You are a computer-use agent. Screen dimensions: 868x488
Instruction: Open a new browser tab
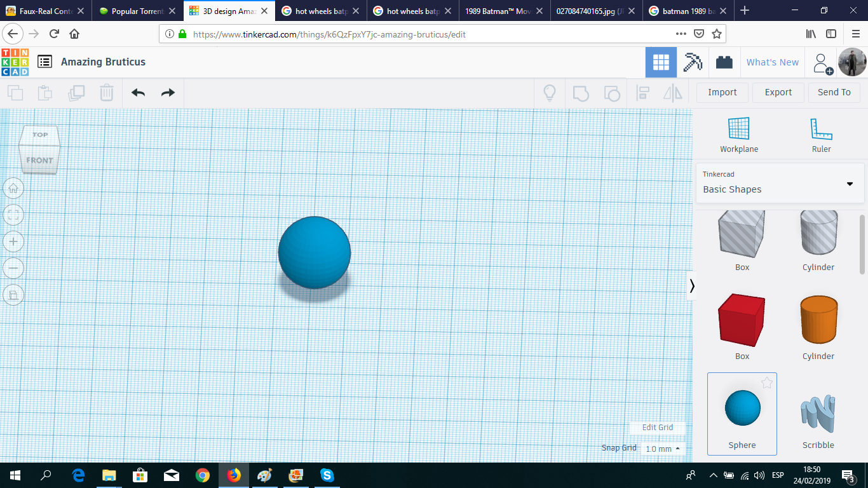pyautogui.click(x=745, y=11)
